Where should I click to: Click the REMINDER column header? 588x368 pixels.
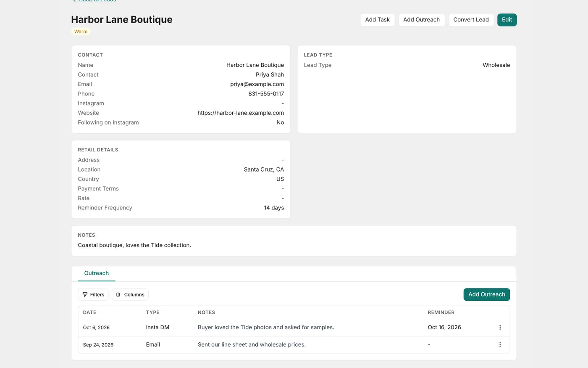tap(441, 312)
